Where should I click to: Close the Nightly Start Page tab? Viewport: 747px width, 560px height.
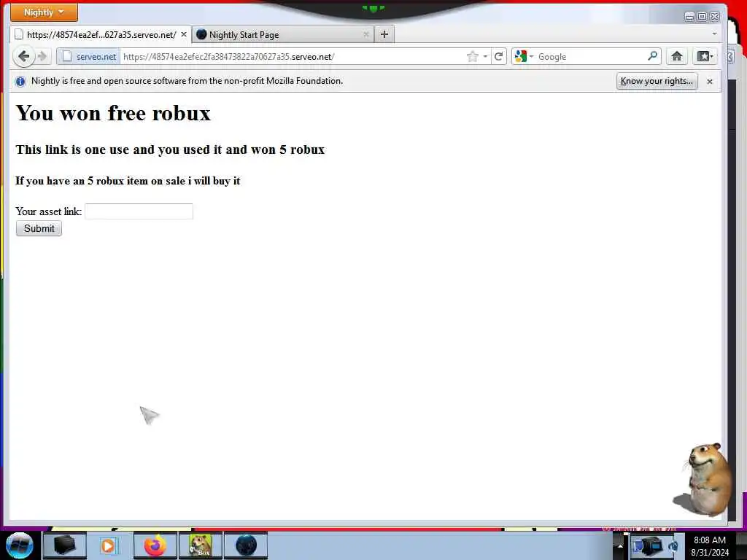pyautogui.click(x=366, y=35)
